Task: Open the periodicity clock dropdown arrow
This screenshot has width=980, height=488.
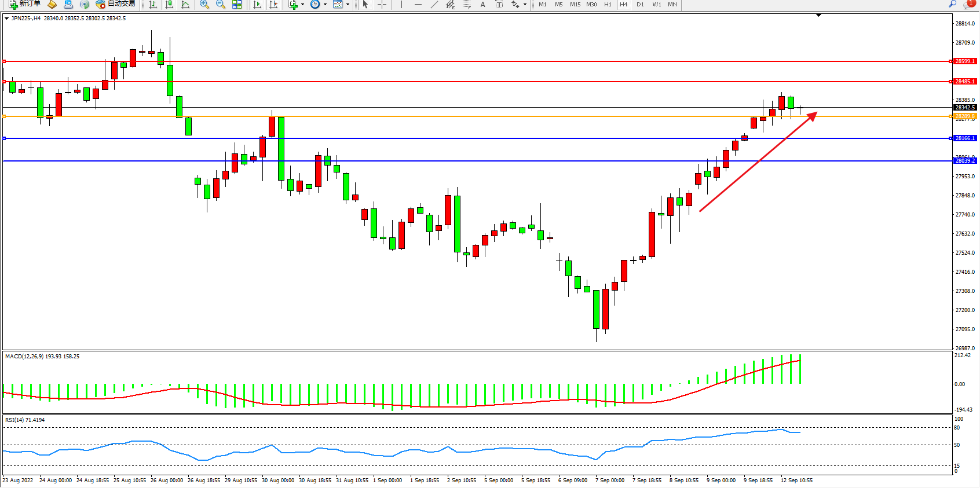Action: [x=325, y=5]
